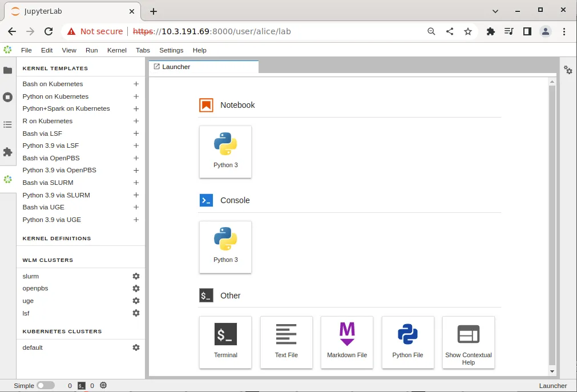The width and height of the screenshot is (577, 392).
Task: Add kernel from Bash on Kubernetes template
Action: tap(136, 84)
